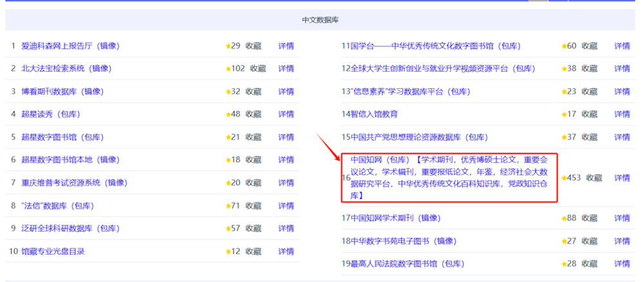
Task: Show 详情 for 中华数字书苑电子图书
Action: (x=622, y=241)
